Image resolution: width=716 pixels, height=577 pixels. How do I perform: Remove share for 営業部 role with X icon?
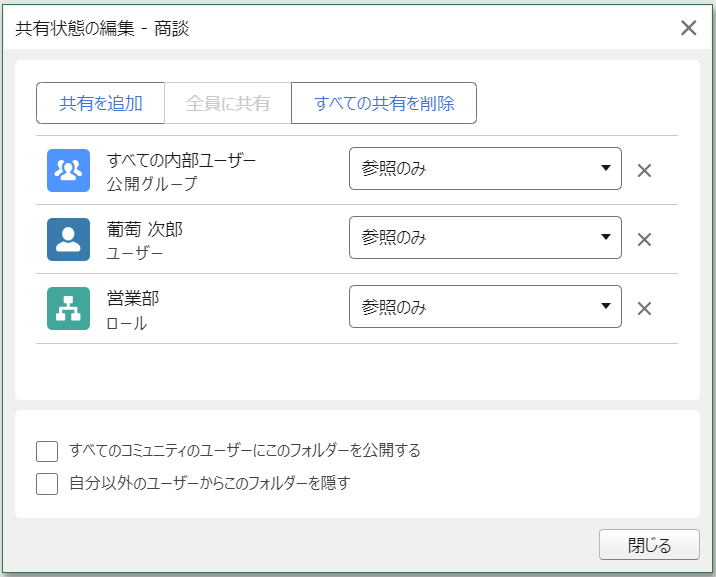pos(644,309)
